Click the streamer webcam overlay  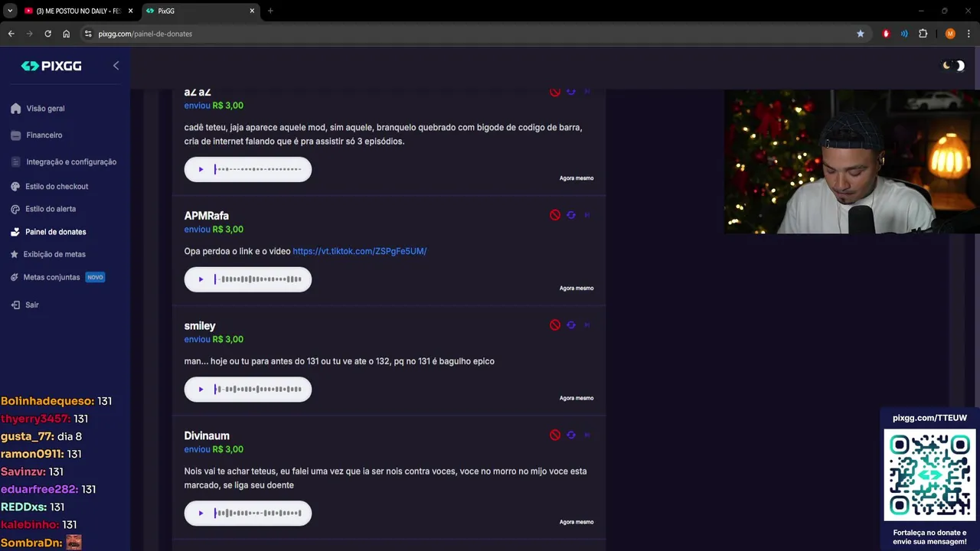[852, 161]
